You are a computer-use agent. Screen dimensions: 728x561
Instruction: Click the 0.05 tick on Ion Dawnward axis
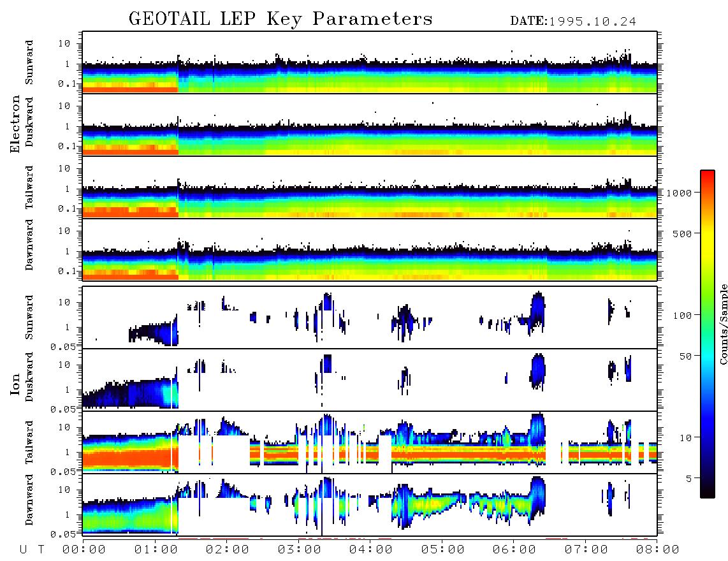point(62,534)
